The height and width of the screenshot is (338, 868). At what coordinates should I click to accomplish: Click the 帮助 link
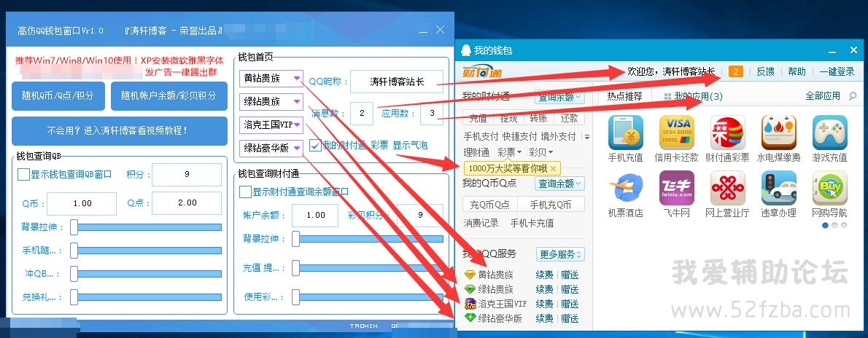pos(797,72)
